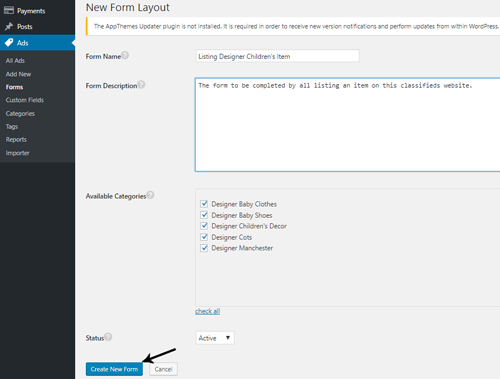Uncheck Designer Cots category

coord(204,237)
